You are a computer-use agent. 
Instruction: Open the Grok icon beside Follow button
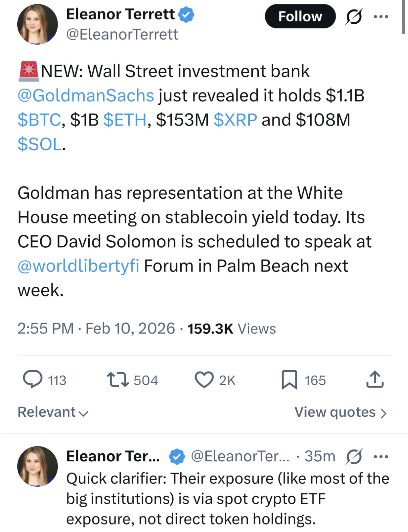[354, 17]
